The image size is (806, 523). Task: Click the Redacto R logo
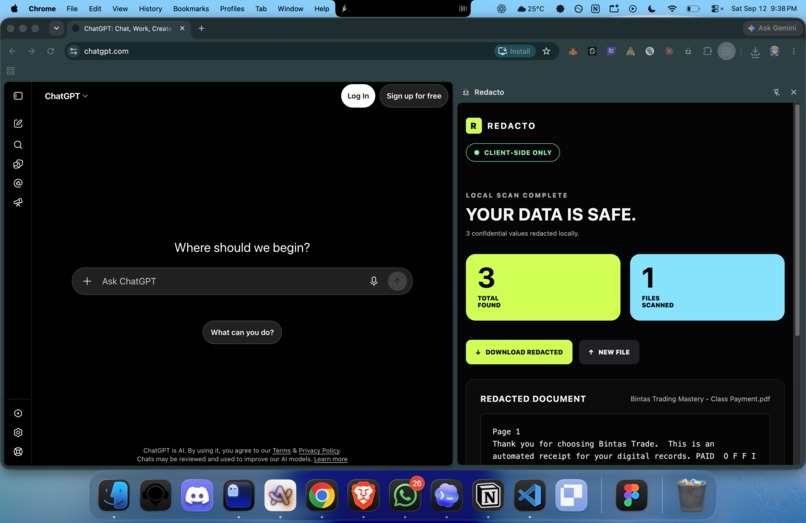473,125
